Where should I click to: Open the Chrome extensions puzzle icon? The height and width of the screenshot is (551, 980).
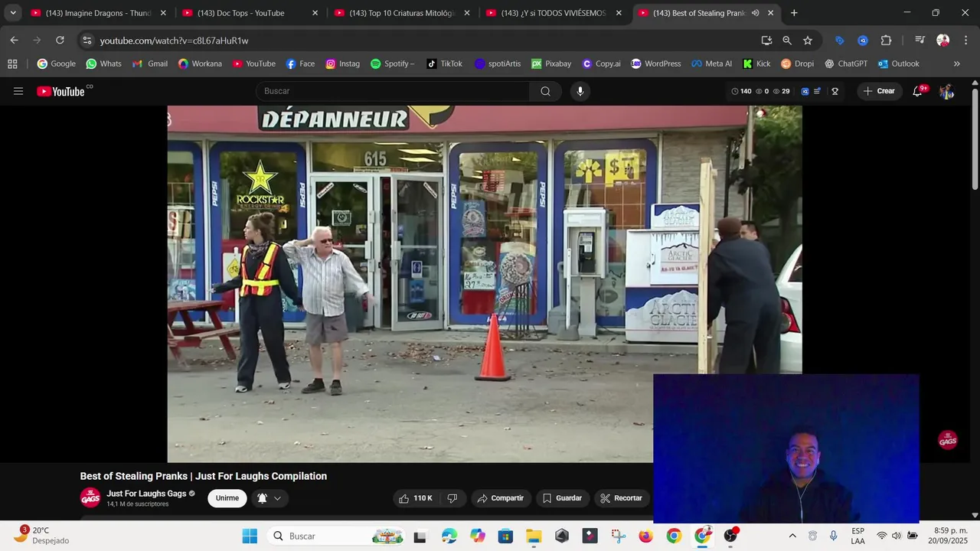(886, 41)
